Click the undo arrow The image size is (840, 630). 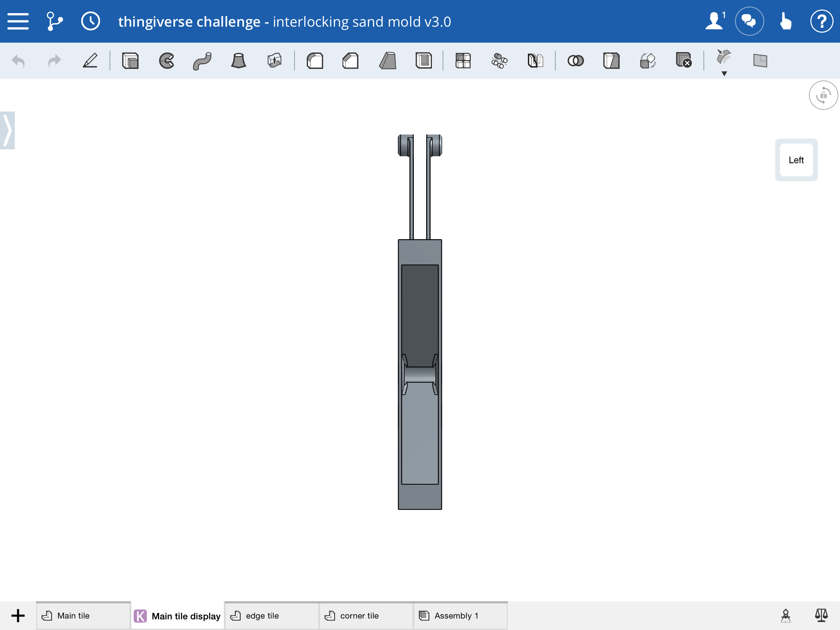(18, 61)
